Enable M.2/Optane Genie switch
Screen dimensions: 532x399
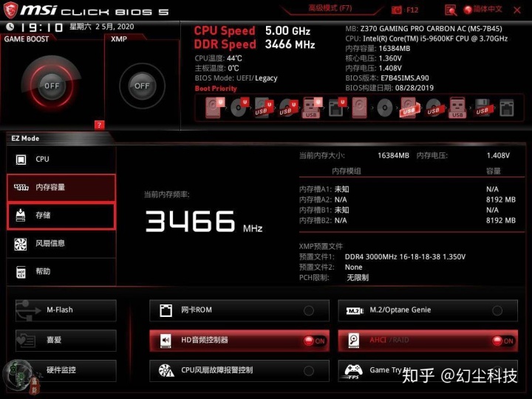click(x=497, y=310)
